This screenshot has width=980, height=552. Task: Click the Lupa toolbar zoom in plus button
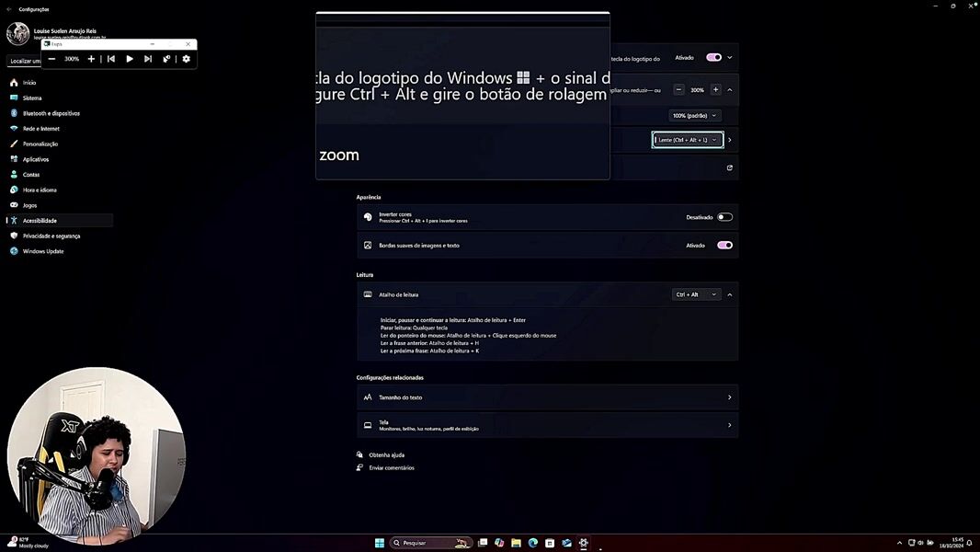click(x=91, y=59)
